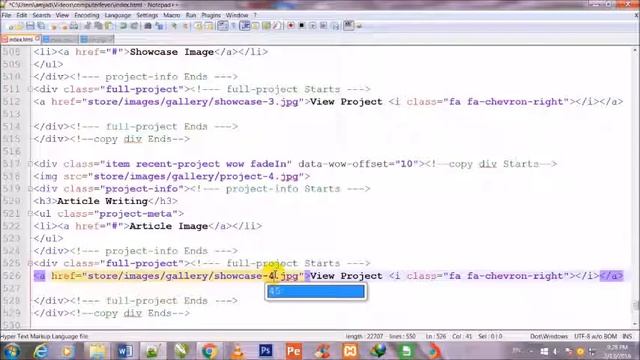Open VLC media player from the taskbar
Screen dimensions: 640x360
coord(238,351)
